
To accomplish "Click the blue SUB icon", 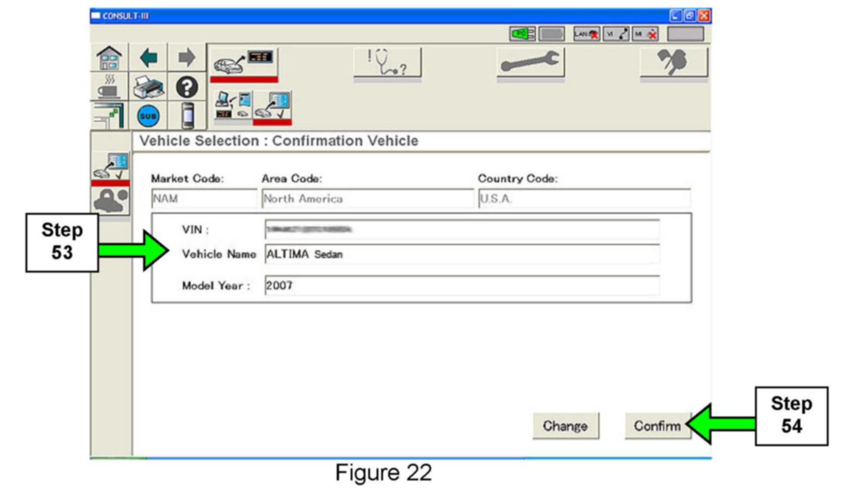I will pos(148,116).
